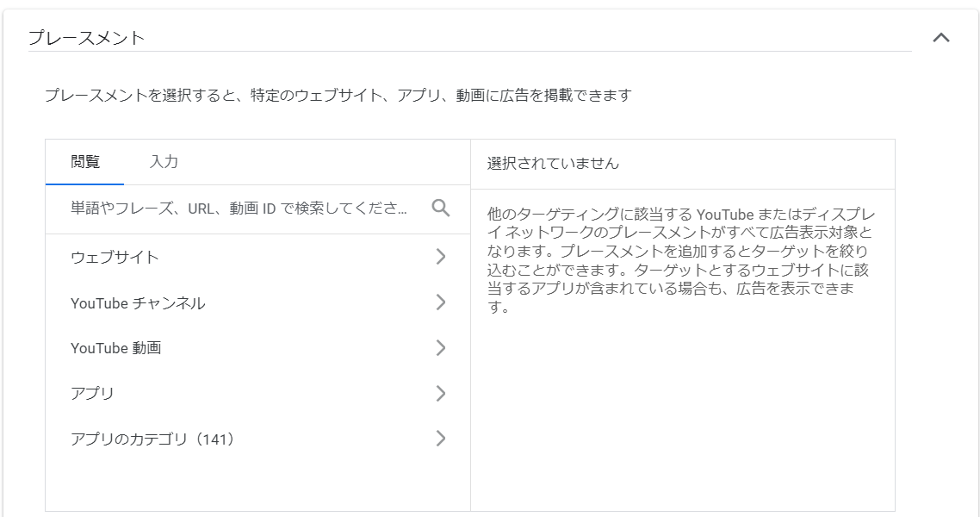Expand YouTube チャンネル using its chevron
This screenshot has width=980, height=517.
pos(441,302)
